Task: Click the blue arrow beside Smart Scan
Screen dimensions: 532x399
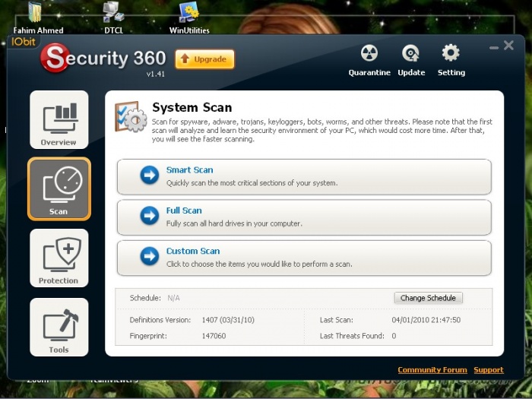Action: pyautogui.click(x=149, y=175)
